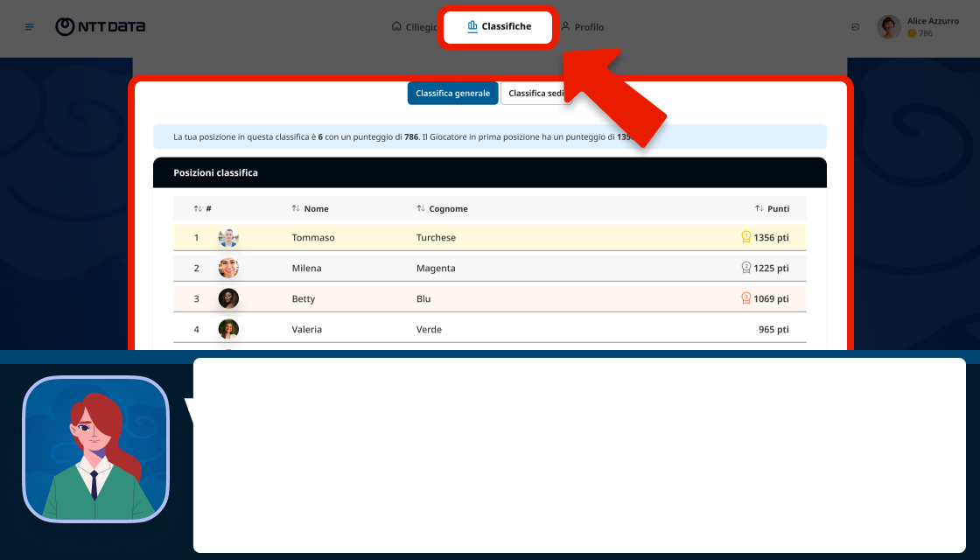The height and width of the screenshot is (560, 980).
Task: Click Valeria Verde's avatar in row 4
Action: [x=228, y=329]
